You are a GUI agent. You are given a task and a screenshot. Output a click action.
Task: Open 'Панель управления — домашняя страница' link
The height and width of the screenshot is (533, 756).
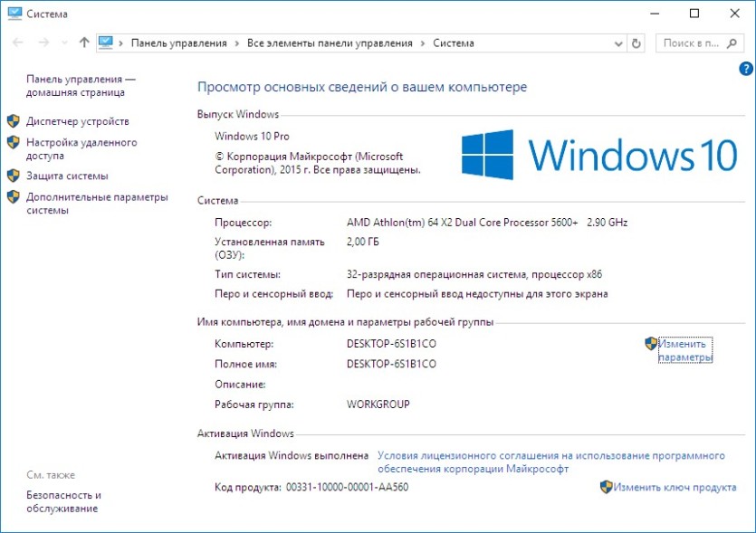81,85
